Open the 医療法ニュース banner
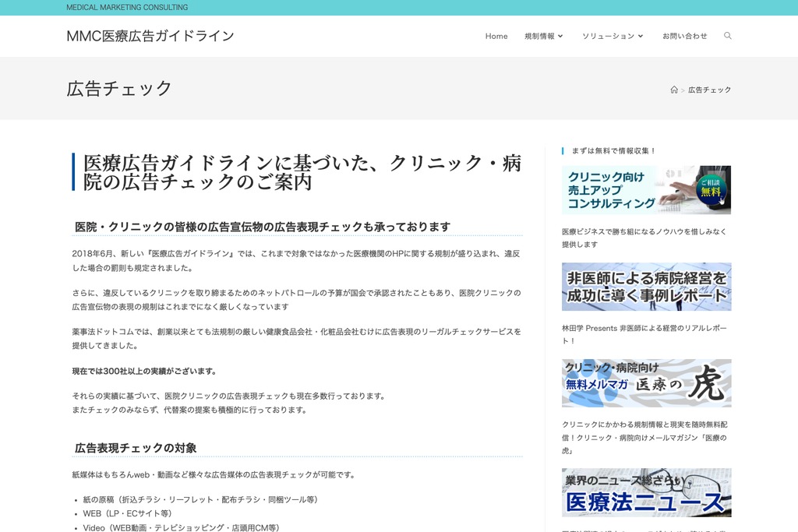This screenshot has width=798, height=532. (x=646, y=492)
